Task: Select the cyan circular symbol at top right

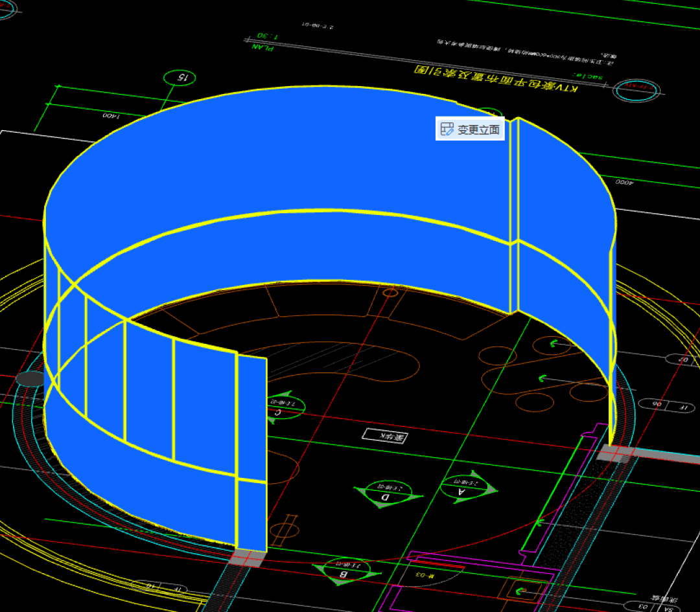Action: (638, 91)
